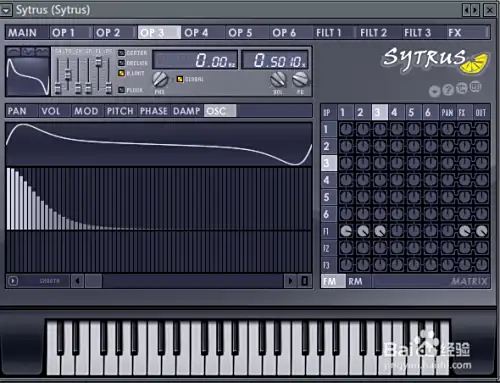
Task: Open the MAIN tab
Action: tap(27, 33)
